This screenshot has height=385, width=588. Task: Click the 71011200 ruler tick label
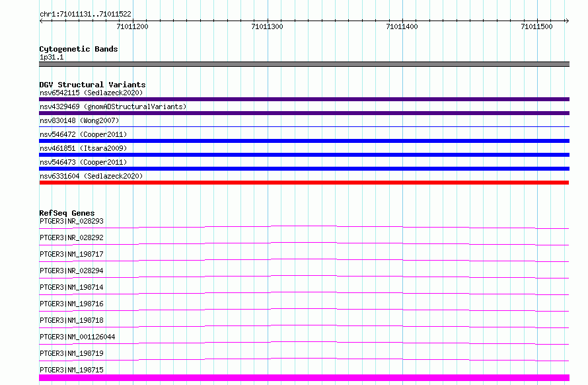[x=132, y=26]
